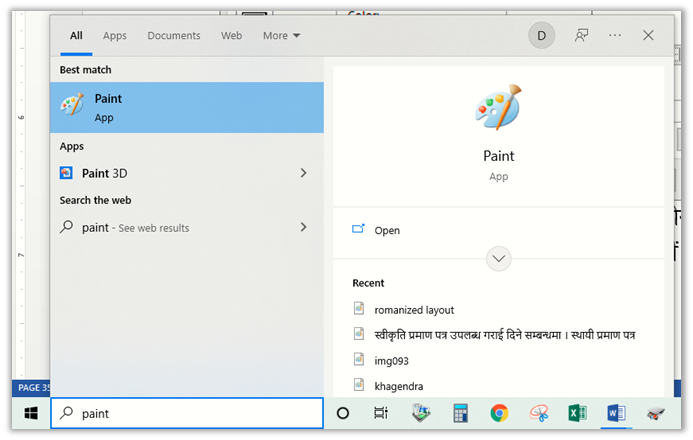Click the file icon beside romanized layout
Image resolution: width=693 pixels, height=440 pixels.
(359, 308)
